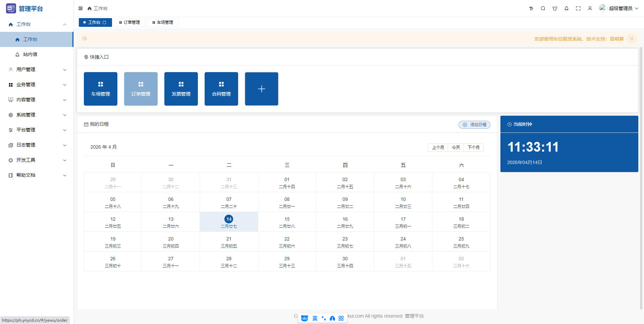Switch to the 订单管理 tab
Screen dimensions: 644x324
point(129,22)
